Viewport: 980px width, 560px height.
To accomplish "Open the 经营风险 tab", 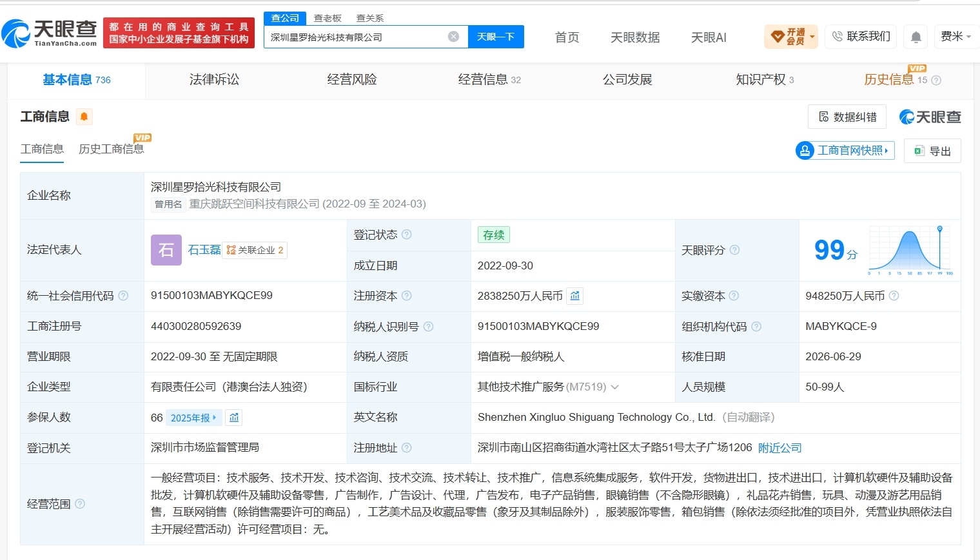I will point(351,80).
